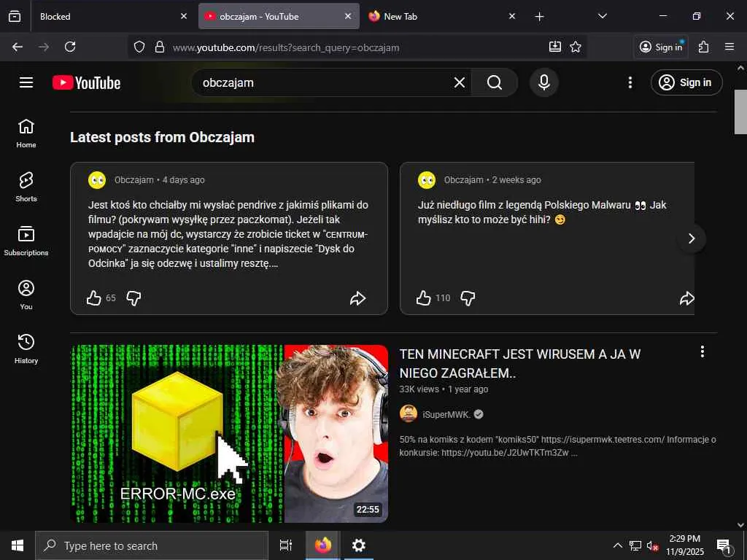Like the Obczajam post from 2 weeks ago
The height and width of the screenshot is (560, 747).
424,298
